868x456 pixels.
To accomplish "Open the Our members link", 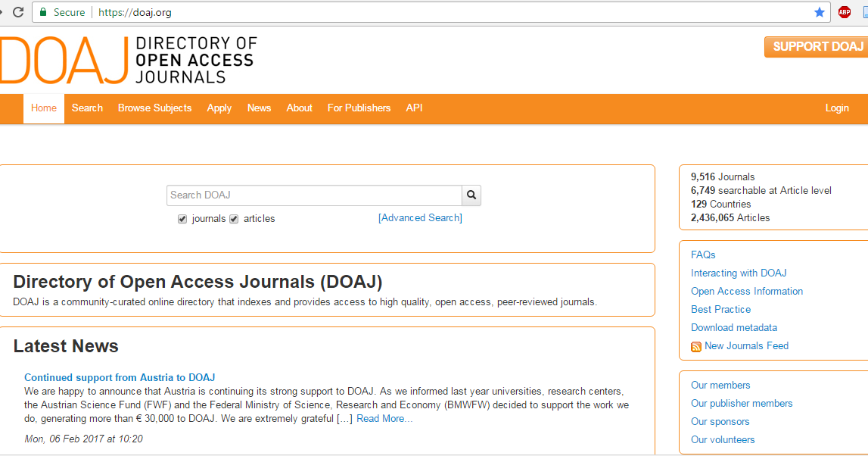I will pos(720,385).
